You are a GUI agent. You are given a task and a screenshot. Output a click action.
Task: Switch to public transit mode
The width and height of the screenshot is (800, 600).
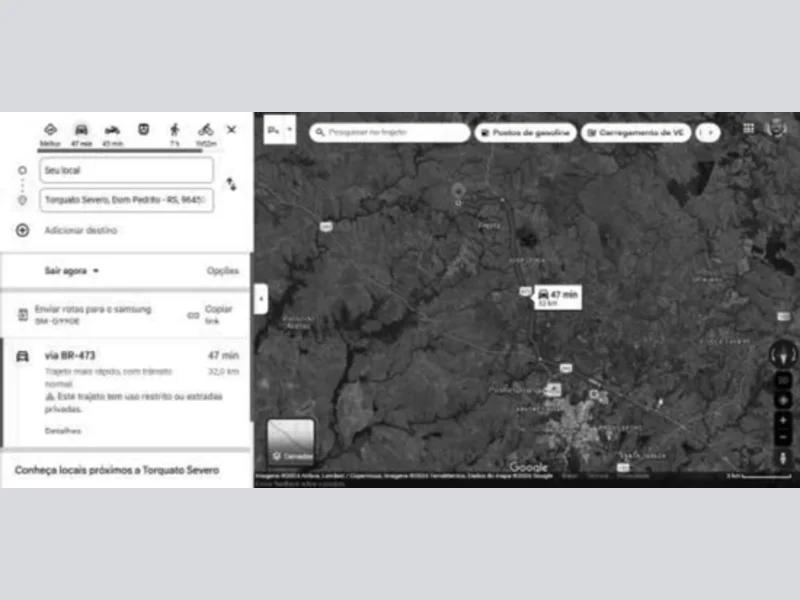pyautogui.click(x=144, y=130)
